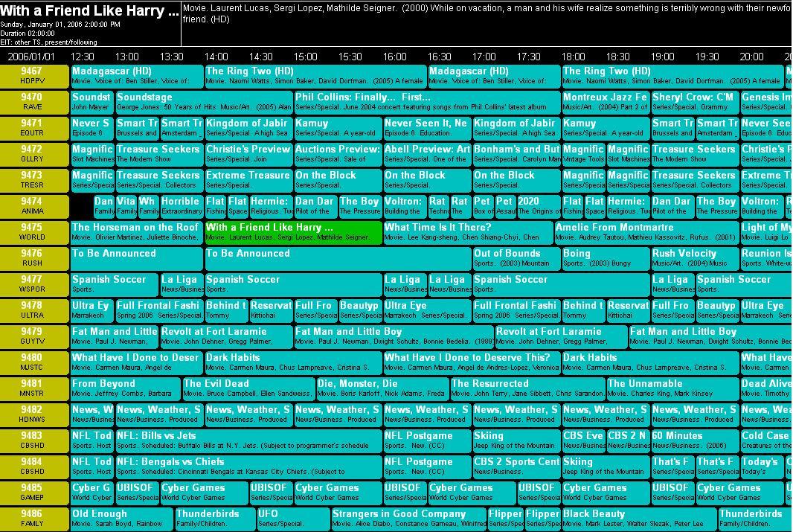This screenshot has width=793, height=532.
Task: Select Spanish Soccer at 17:00 on WSPOR
Action: tap(561, 284)
